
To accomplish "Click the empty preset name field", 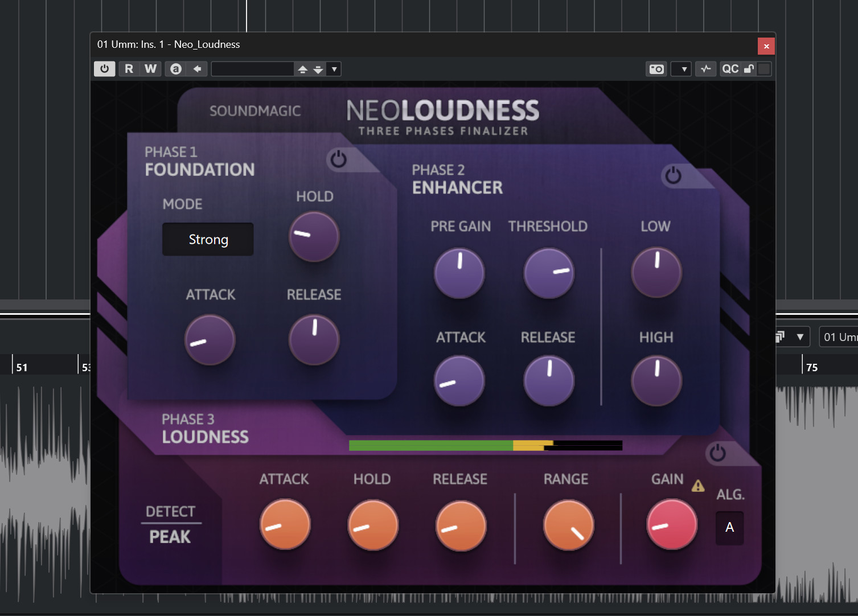I will [x=253, y=69].
